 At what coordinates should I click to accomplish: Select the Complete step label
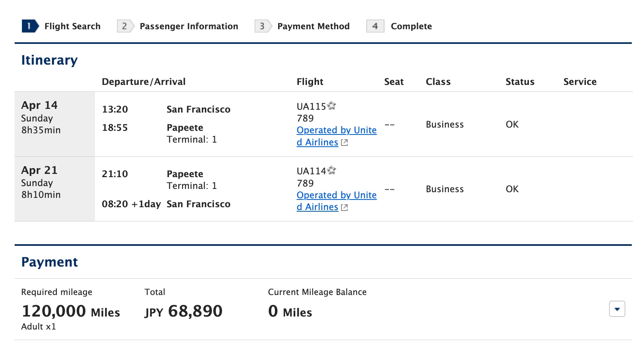pyautogui.click(x=411, y=26)
